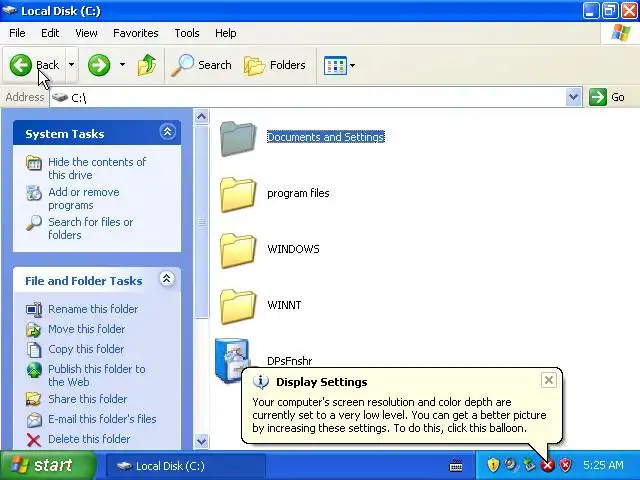Screen dimensions: 640x480
Task: Expand the Address bar dropdown
Action: (573, 97)
